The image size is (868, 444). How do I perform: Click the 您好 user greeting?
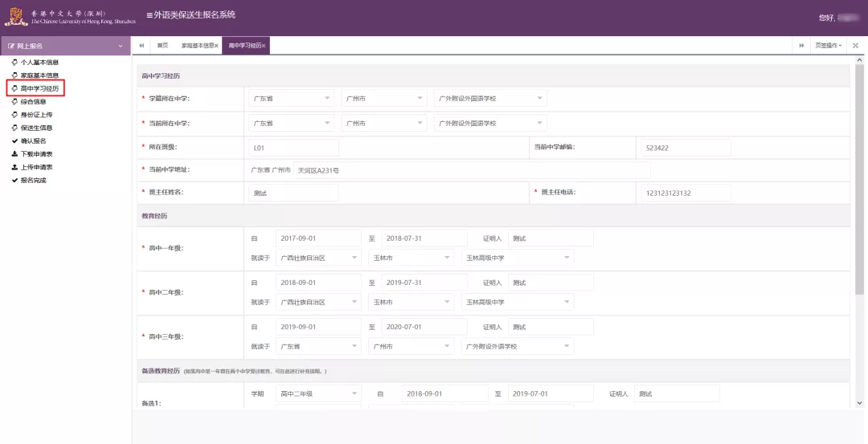click(x=838, y=18)
